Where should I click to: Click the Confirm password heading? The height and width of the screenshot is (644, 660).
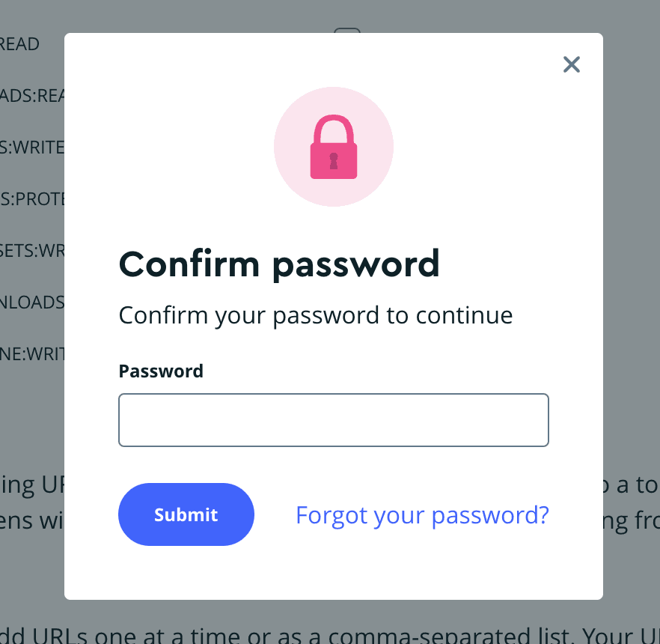click(x=279, y=264)
